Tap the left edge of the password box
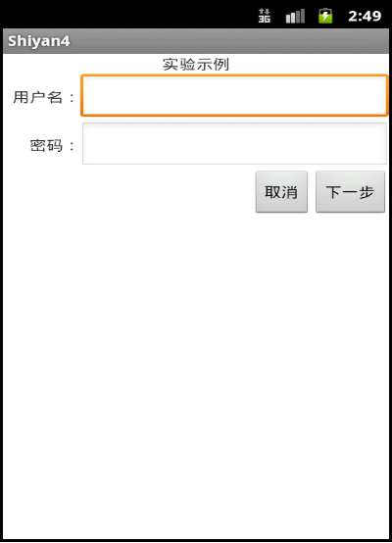392x543 pixels. coord(88,143)
